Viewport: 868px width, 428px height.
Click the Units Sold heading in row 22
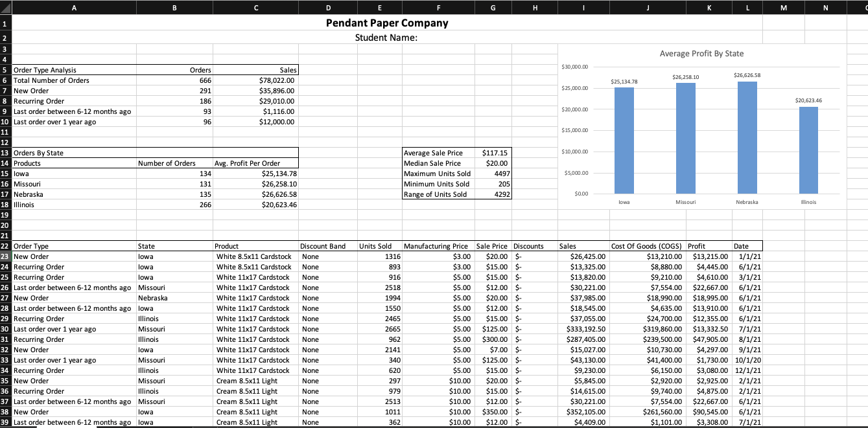(379, 246)
